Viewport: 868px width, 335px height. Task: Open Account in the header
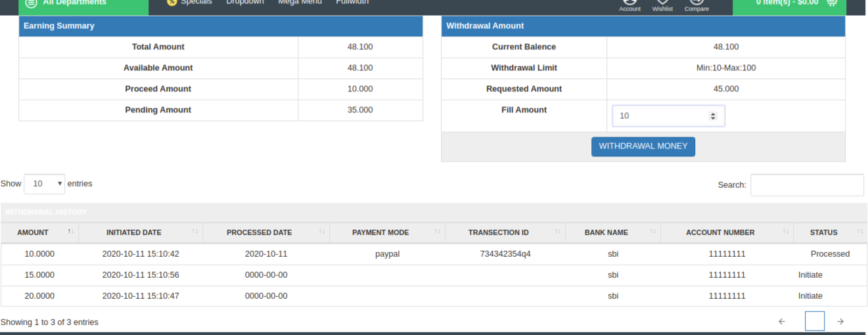[629, 6]
